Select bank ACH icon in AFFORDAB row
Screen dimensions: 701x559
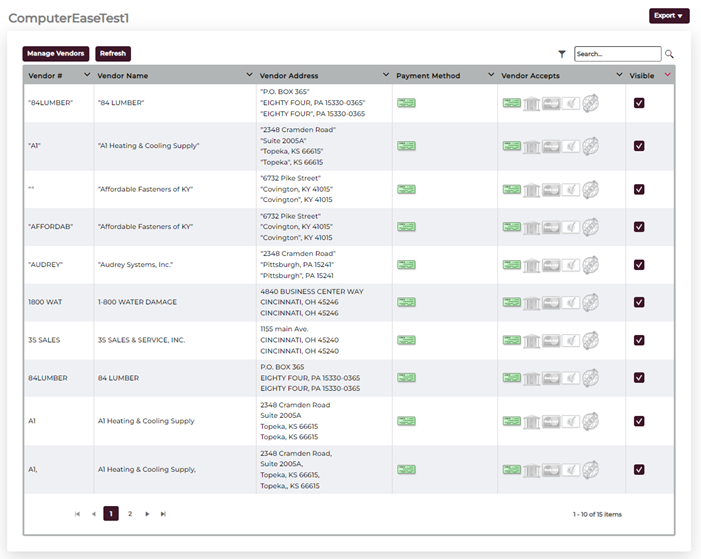click(x=532, y=227)
